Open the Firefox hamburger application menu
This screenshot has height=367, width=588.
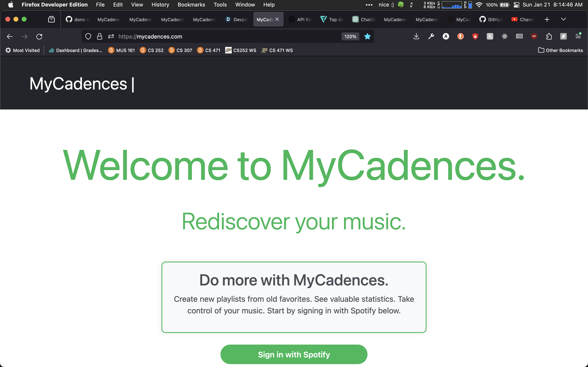pyautogui.click(x=578, y=36)
